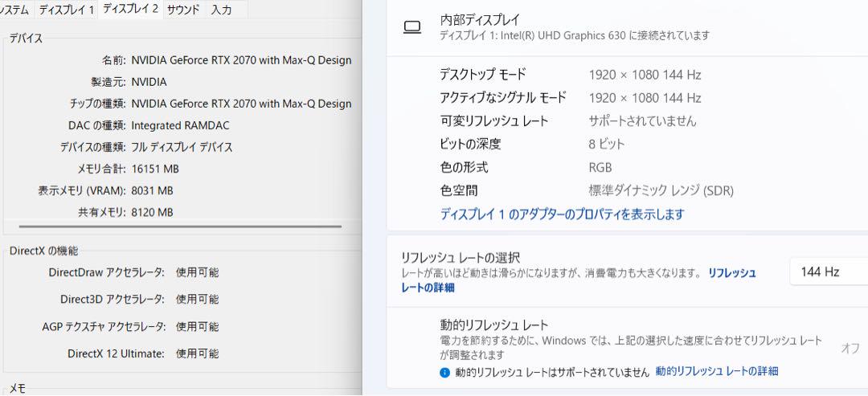Click the 色の形式 RGB value
Screen dimensions: 868x396
pyautogui.click(x=600, y=168)
